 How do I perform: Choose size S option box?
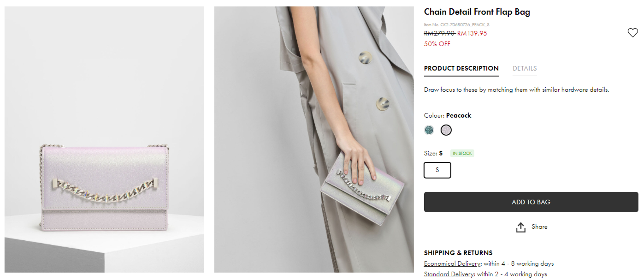pos(437,170)
